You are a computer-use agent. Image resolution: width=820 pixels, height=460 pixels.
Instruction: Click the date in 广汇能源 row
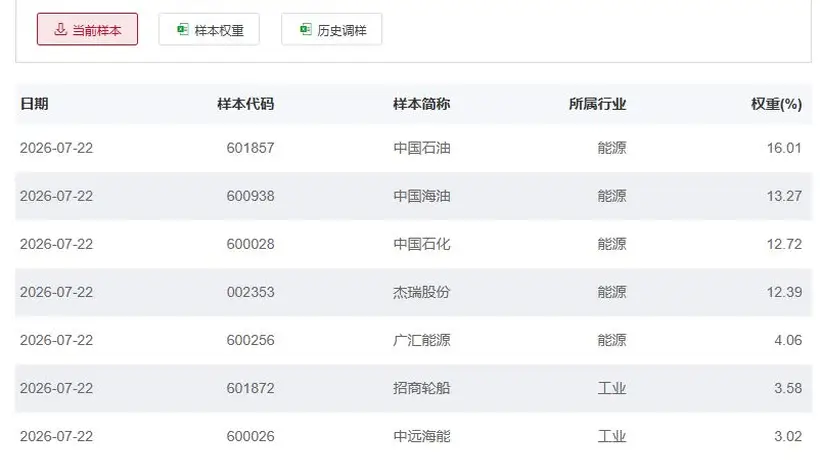click(x=56, y=340)
